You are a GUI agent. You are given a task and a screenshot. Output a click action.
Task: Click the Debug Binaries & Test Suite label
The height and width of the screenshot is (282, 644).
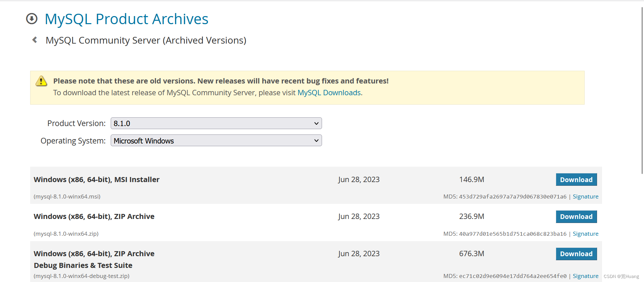[x=83, y=265]
